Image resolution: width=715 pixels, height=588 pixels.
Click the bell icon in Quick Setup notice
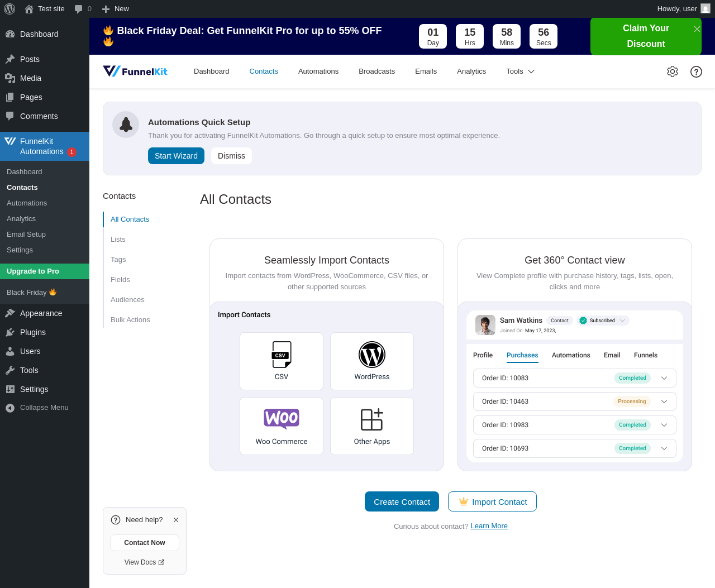tap(126, 125)
